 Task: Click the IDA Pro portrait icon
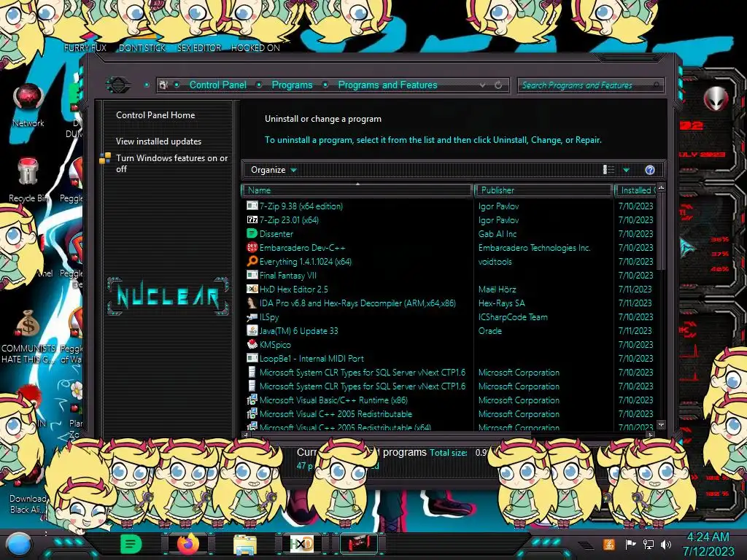252,303
